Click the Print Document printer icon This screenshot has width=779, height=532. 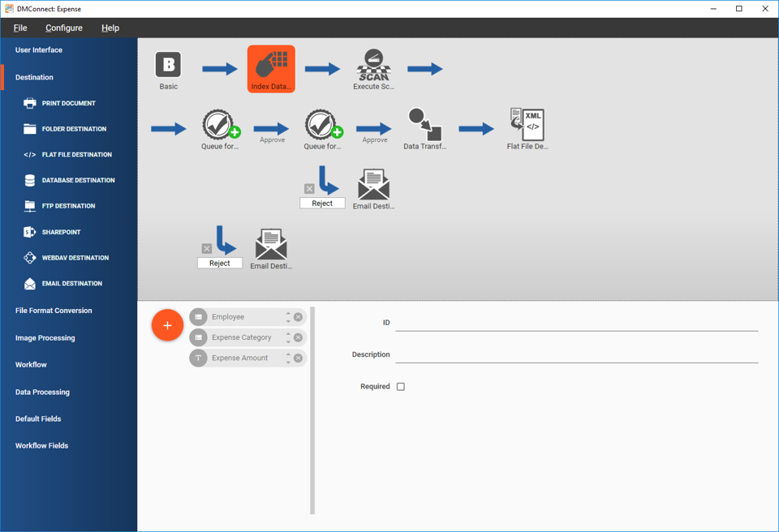coord(30,103)
